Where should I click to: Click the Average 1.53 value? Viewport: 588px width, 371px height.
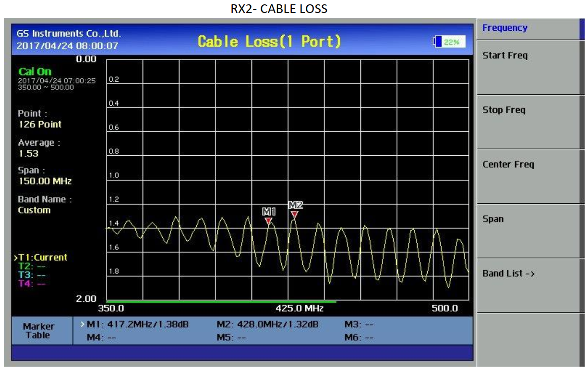(28, 154)
